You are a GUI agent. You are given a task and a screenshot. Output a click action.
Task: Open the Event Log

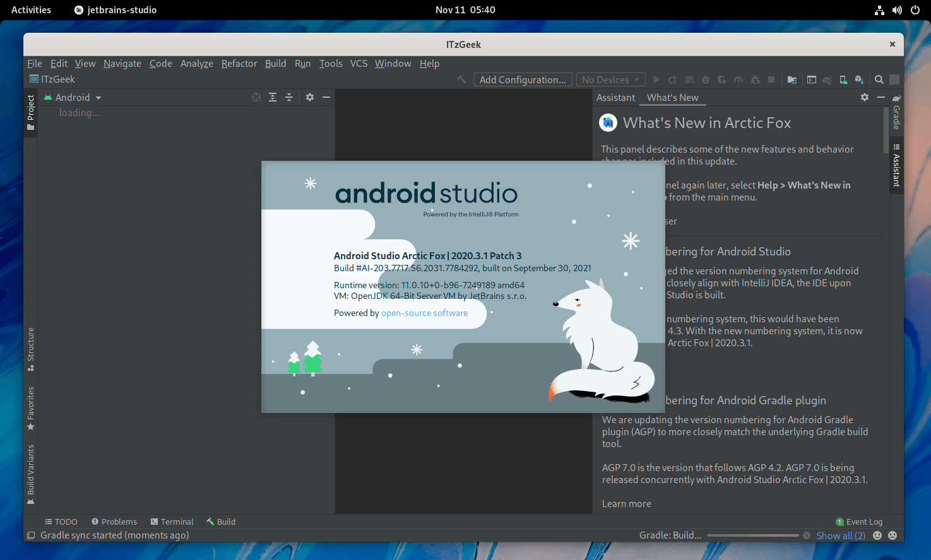(859, 522)
